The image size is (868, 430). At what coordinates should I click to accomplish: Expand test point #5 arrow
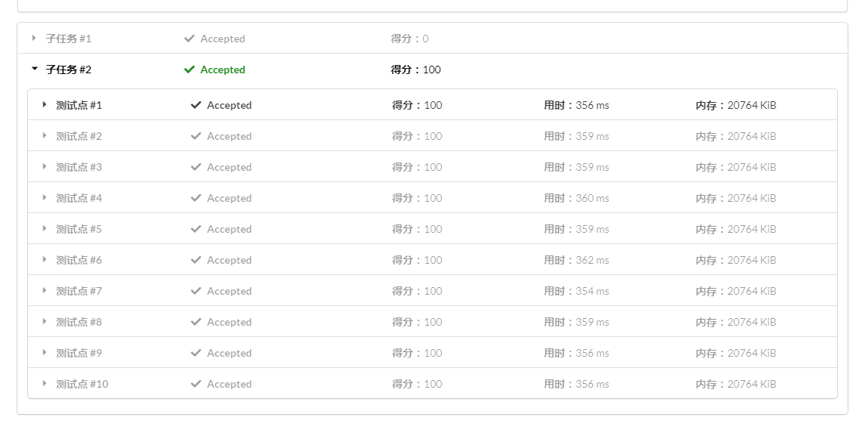click(45, 229)
